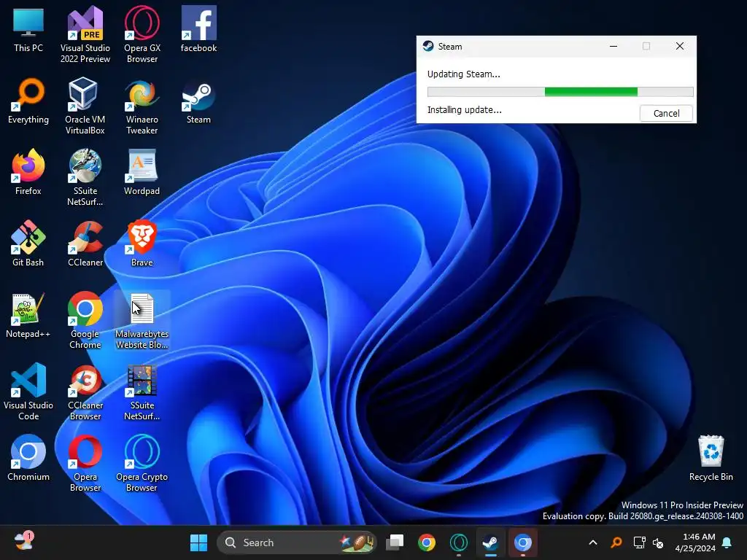
Task: Open the network status tray icon
Action: (639, 542)
